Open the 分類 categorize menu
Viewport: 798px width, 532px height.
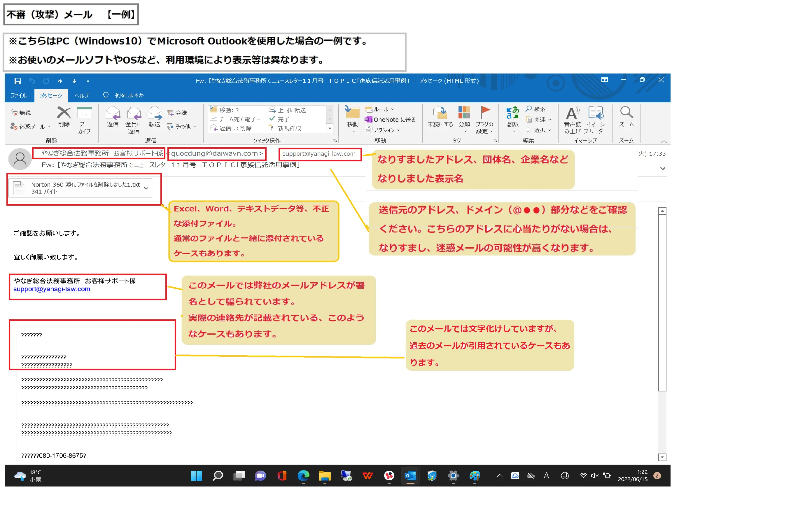pos(464,119)
